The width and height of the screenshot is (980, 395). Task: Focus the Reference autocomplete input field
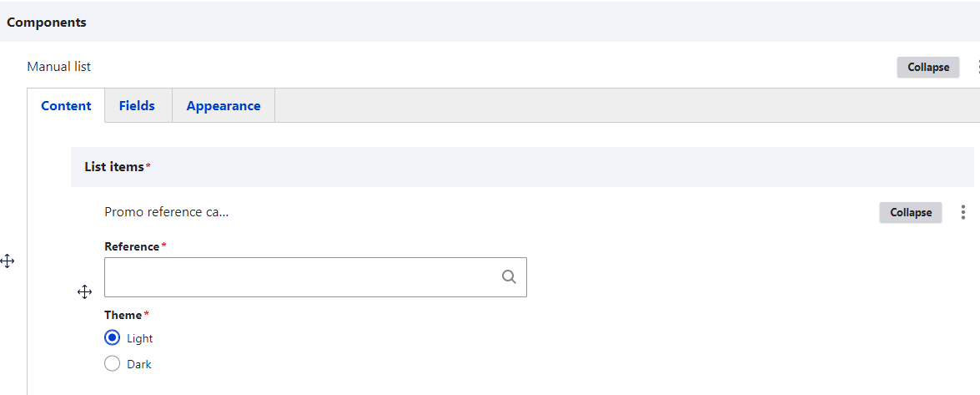300,277
